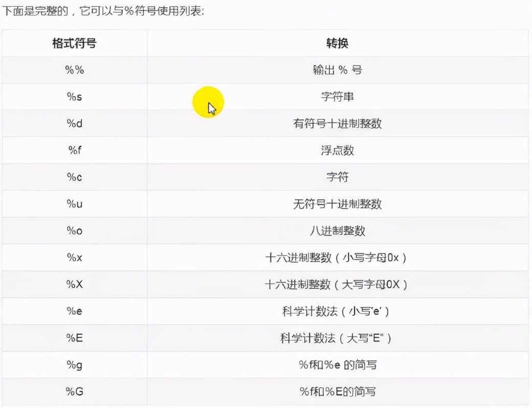Click the 无符号十进制整数 cell
Screen dimensions: 532x408
(337, 204)
